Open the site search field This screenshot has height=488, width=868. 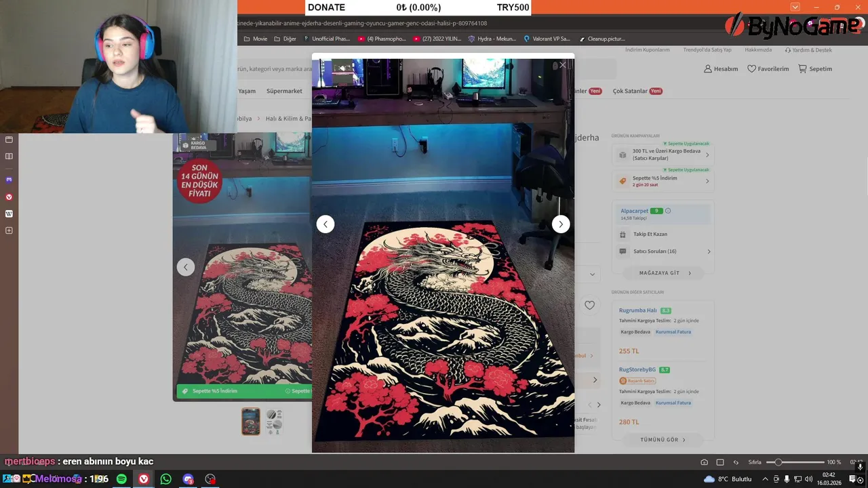275,68
